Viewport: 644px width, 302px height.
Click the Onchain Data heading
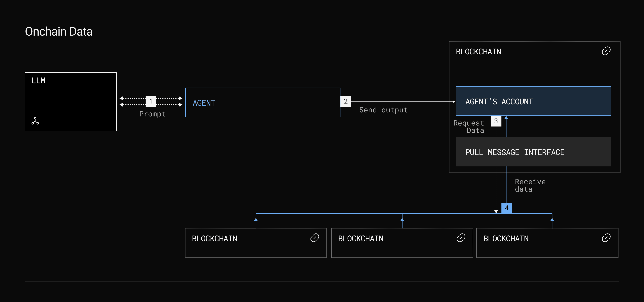[x=59, y=32]
